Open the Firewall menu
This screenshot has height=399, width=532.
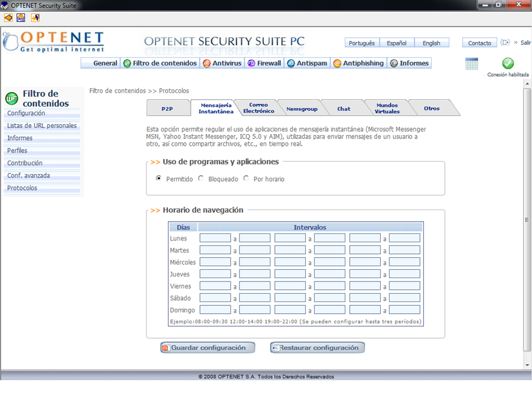pyautogui.click(x=264, y=63)
